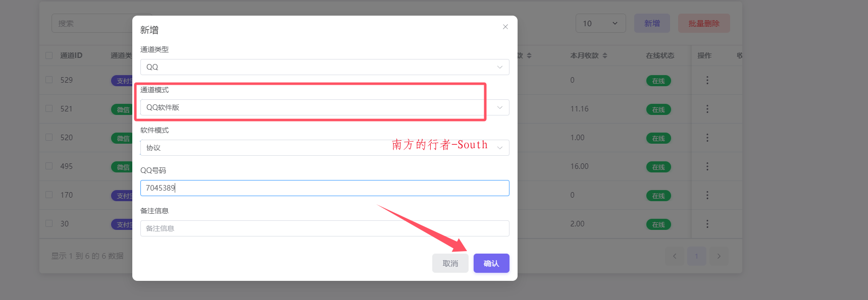Click the 操作 column header
Viewport: 868px width, 300px height.
pos(704,55)
